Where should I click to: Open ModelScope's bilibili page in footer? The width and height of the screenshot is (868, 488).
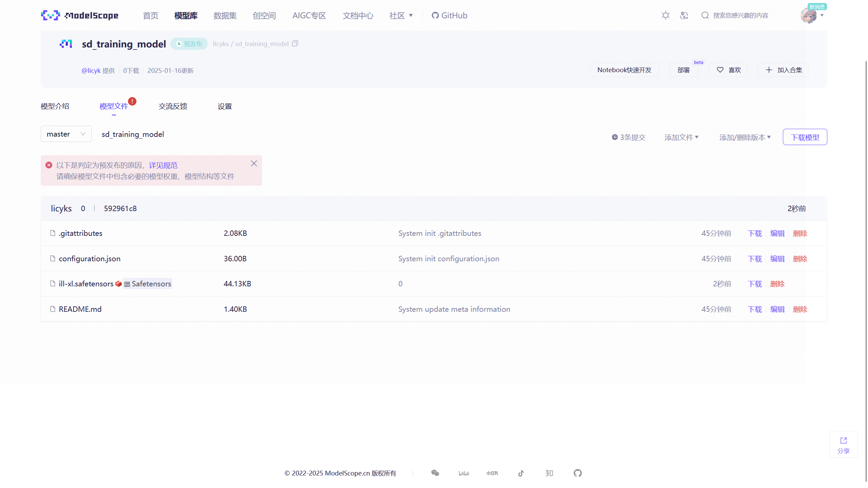464,473
